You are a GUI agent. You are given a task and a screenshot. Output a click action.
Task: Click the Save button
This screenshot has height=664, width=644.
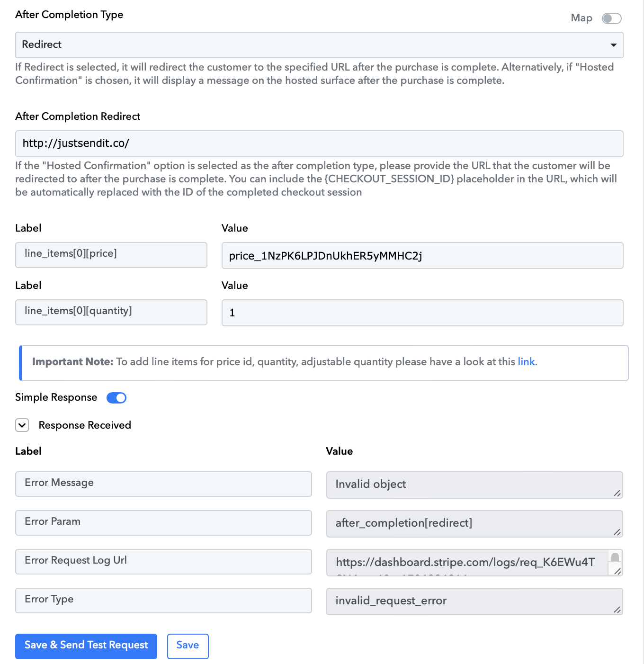tap(188, 646)
